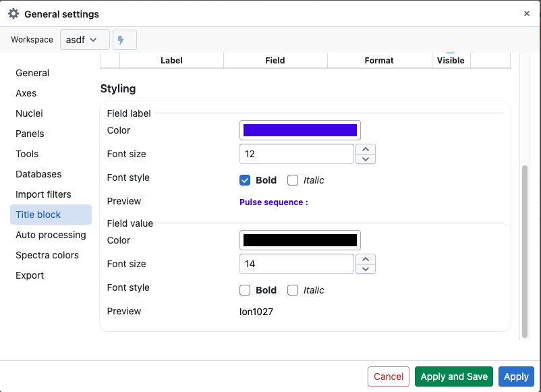541x392 pixels.
Task: Enable Italic for Field label
Action: click(x=293, y=180)
